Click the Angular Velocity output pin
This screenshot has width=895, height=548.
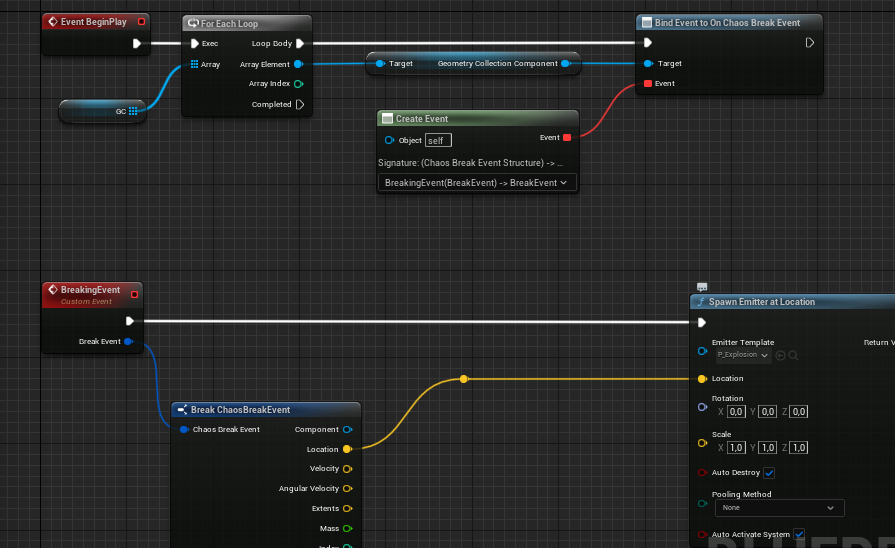coord(347,489)
